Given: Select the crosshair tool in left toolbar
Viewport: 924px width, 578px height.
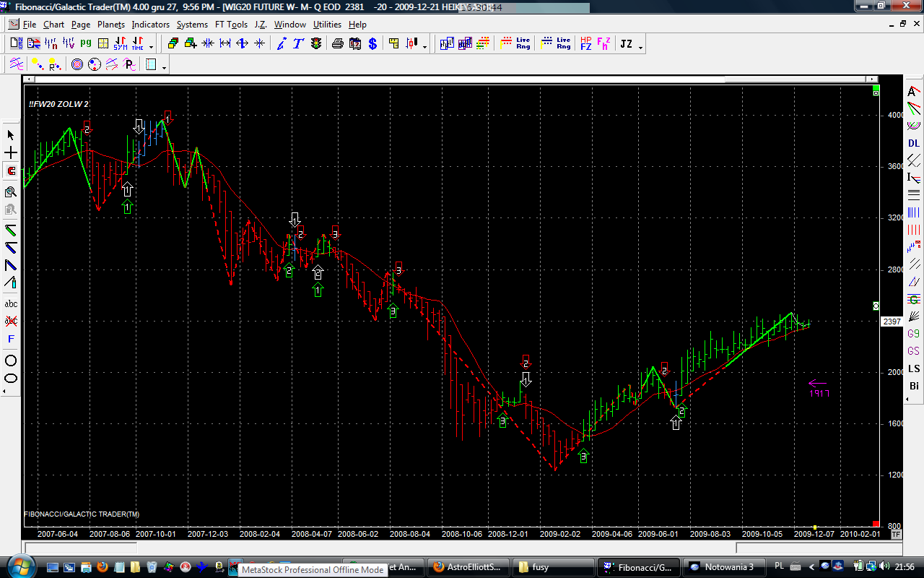Looking at the screenshot, I should pyautogui.click(x=11, y=153).
